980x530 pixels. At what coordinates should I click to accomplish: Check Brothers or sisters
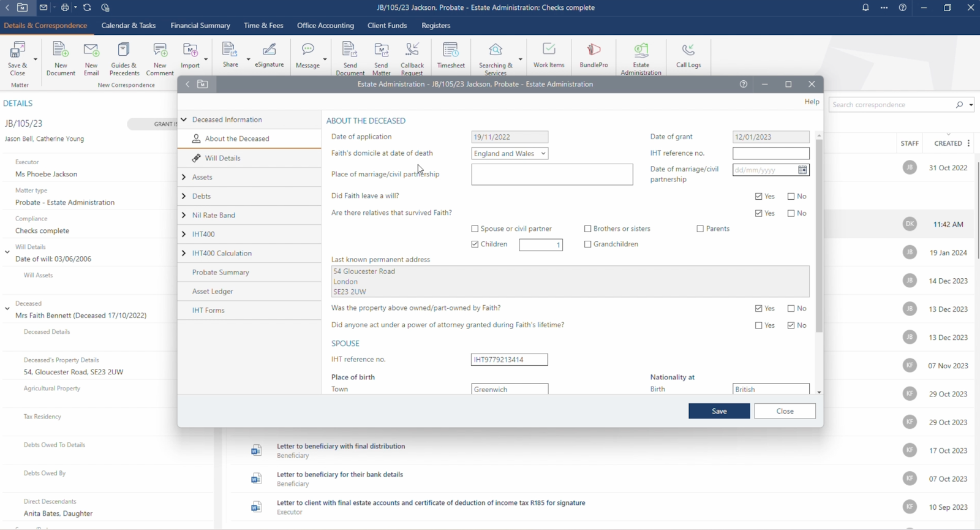[x=587, y=229]
